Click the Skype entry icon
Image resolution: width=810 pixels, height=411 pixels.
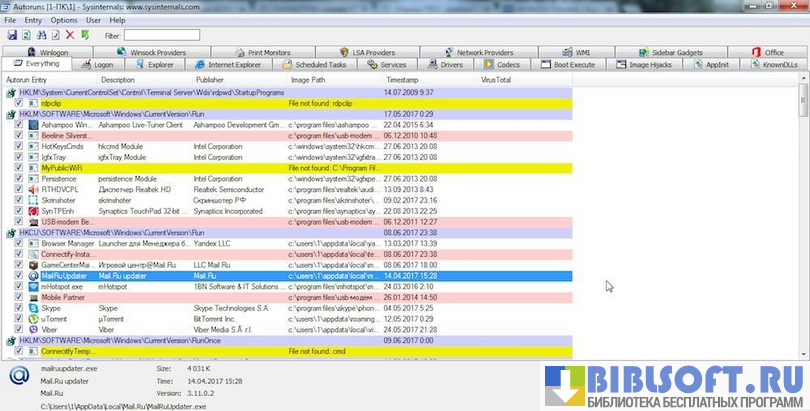(33, 308)
